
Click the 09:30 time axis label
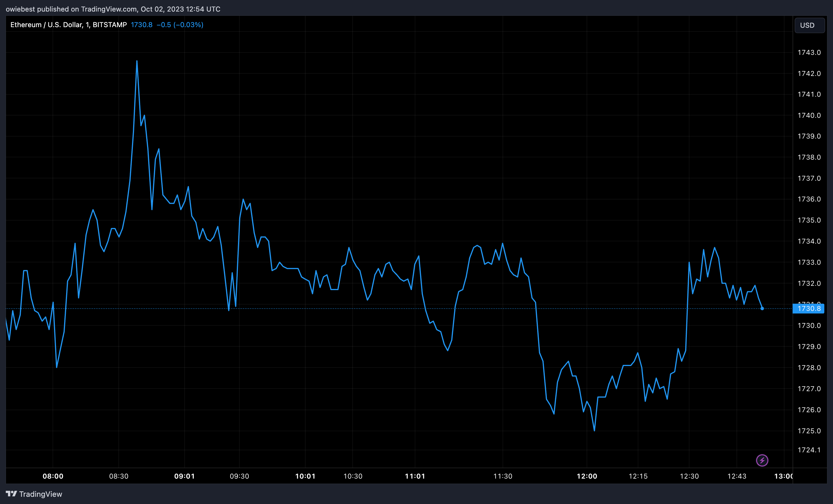pos(239,476)
